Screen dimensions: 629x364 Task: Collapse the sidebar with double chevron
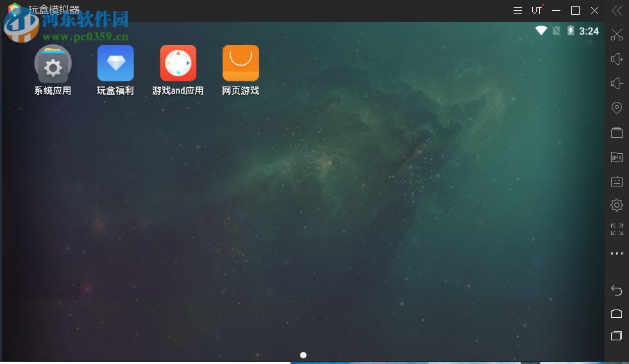pos(617,10)
